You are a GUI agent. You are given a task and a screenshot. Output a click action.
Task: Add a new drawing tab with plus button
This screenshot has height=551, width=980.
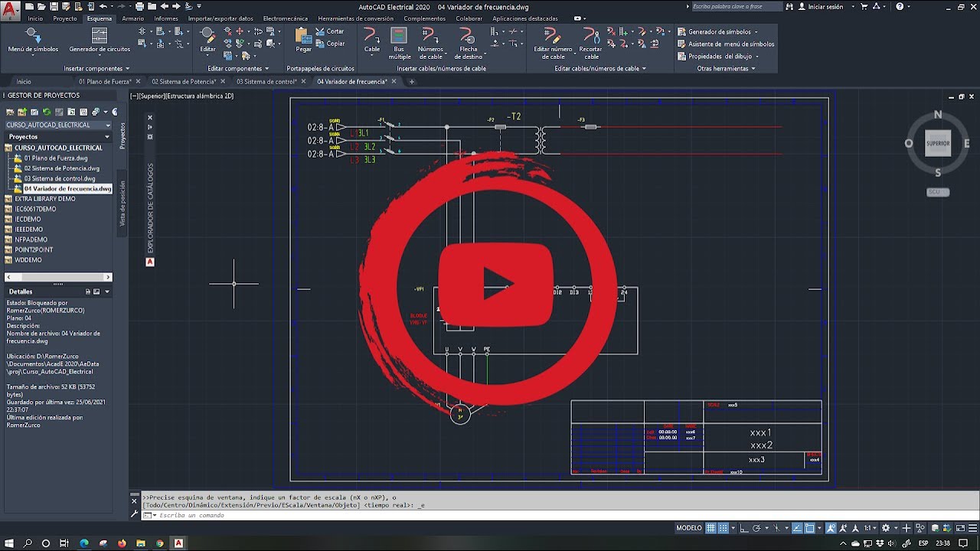click(x=412, y=81)
